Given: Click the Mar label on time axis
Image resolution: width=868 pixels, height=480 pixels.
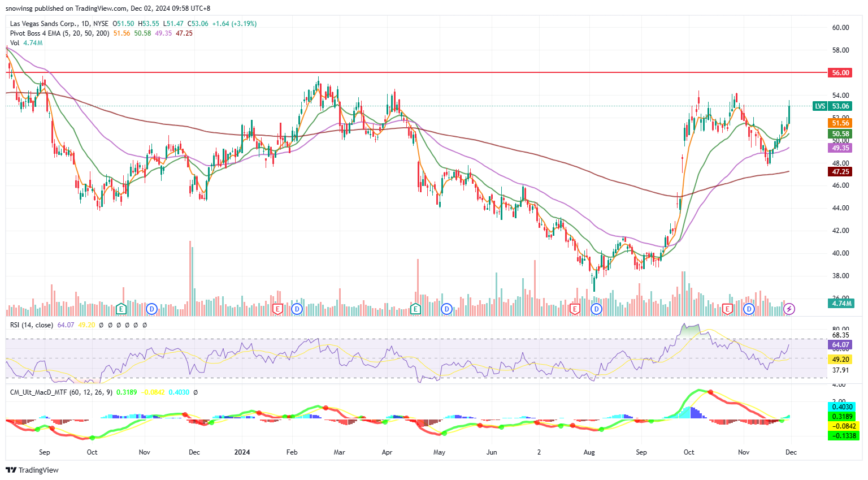Looking at the screenshot, I should click(339, 452).
